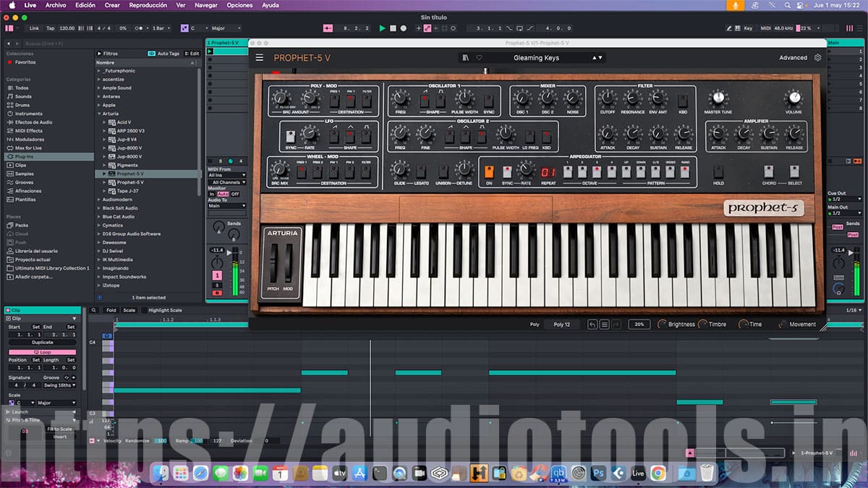868x488 pixels.
Task: Click the Sounds category icon in browser
Action: pyautogui.click(x=10, y=96)
